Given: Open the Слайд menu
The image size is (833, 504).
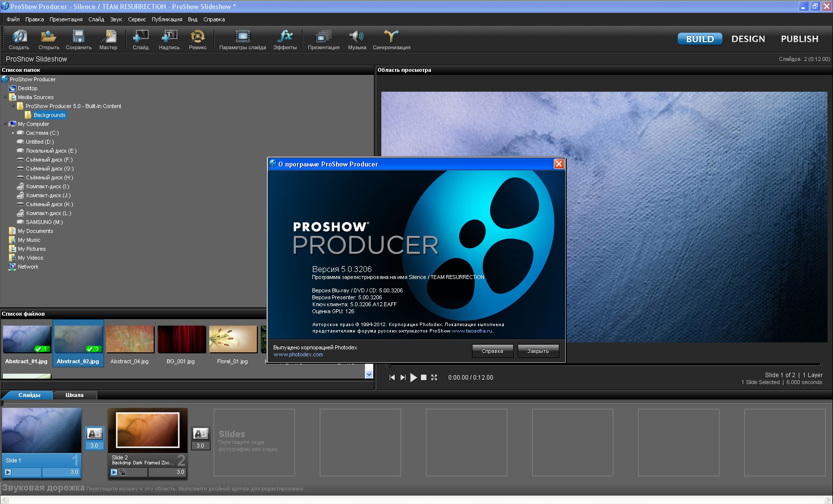Looking at the screenshot, I should click(x=96, y=19).
